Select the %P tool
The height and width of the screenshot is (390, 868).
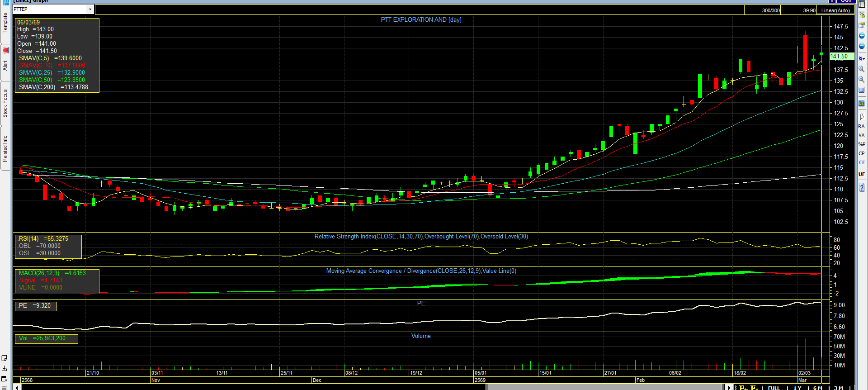pyautogui.click(x=862, y=144)
